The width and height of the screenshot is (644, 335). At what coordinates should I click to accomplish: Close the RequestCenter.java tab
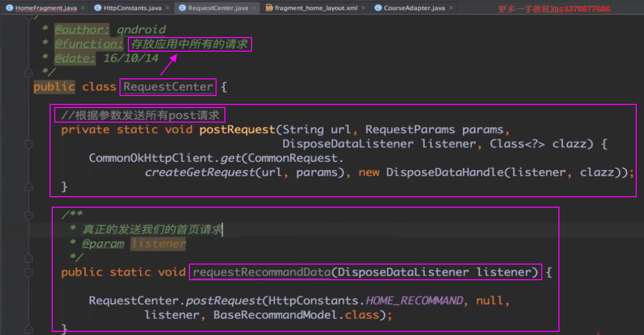pos(254,8)
